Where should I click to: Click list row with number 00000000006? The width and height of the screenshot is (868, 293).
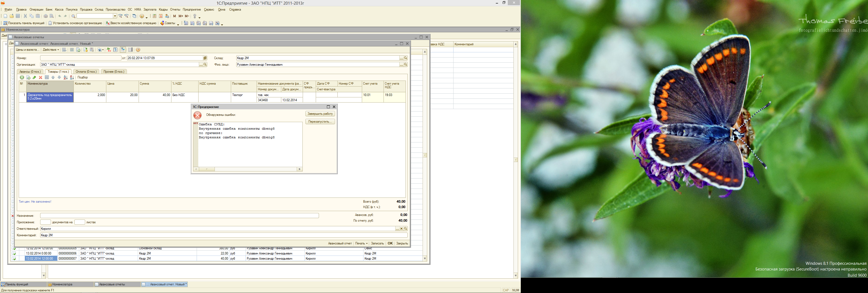click(217, 254)
